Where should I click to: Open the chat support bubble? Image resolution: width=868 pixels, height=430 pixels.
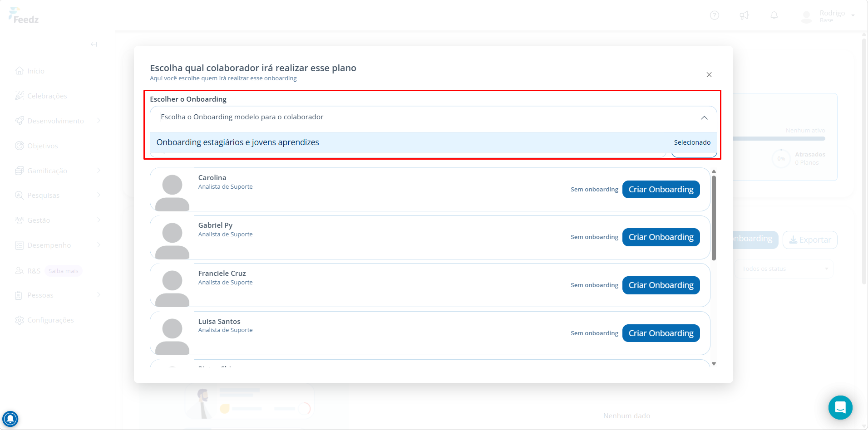(840, 407)
